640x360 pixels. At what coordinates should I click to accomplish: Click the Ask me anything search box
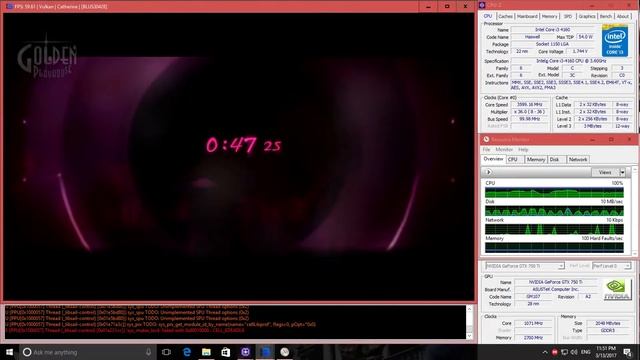pos(87,352)
